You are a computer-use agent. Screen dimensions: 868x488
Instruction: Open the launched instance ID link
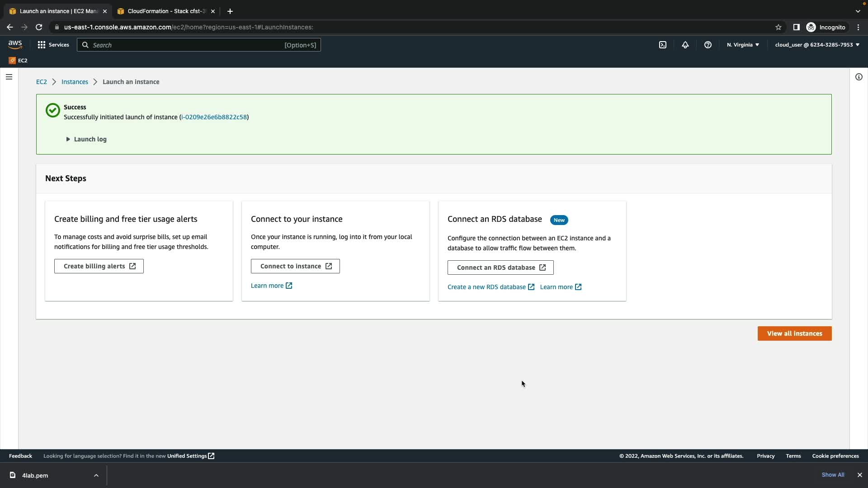tap(214, 117)
